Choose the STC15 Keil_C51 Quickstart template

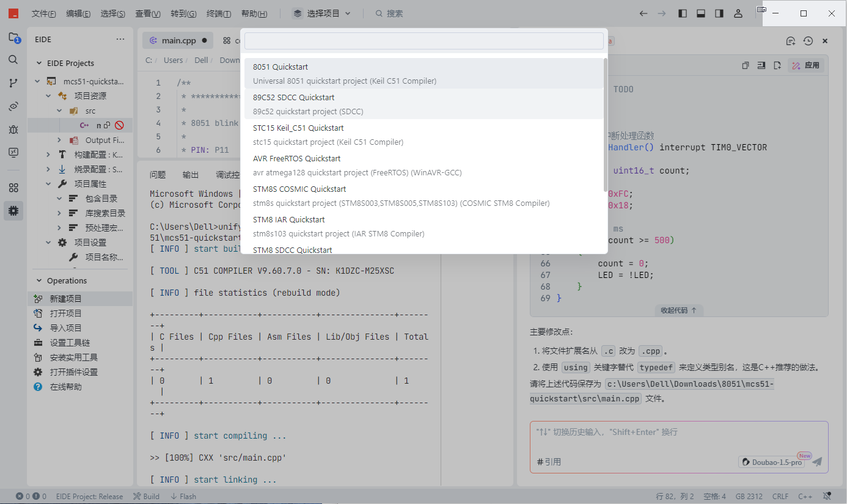[424, 134]
